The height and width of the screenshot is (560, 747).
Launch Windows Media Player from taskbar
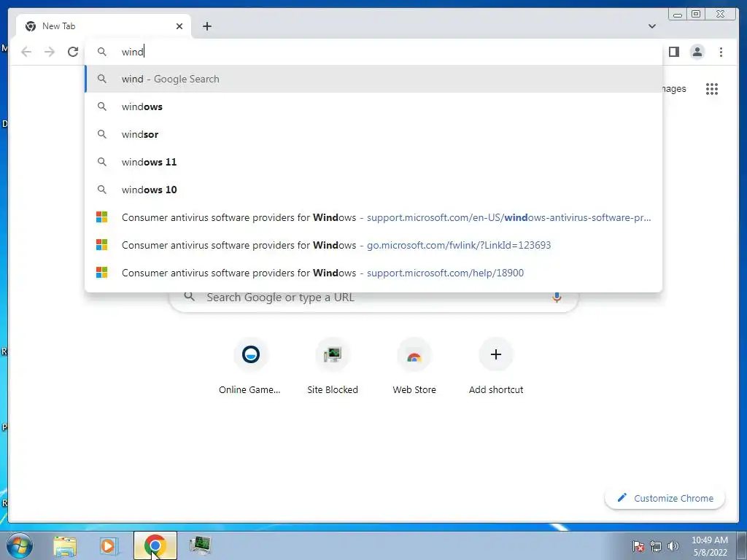tap(109, 546)
